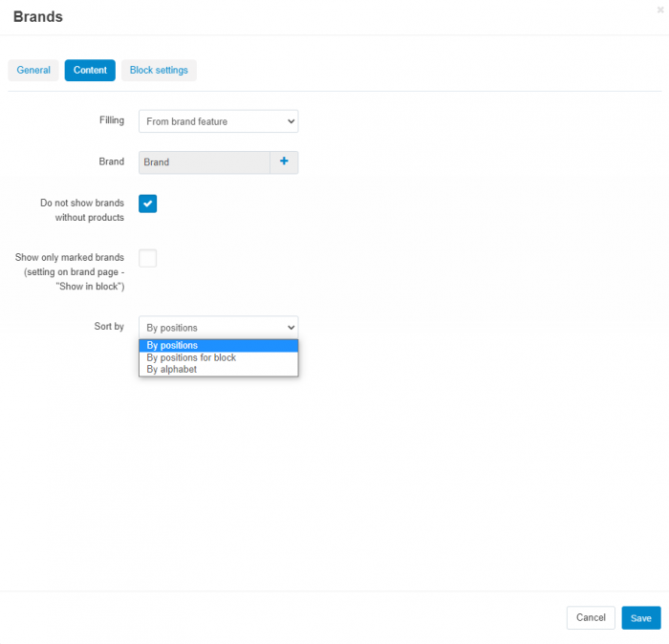Viewport: 669px width, 644px height.
Task: Save the brand block settings
Action: click(x=641, y=617)
